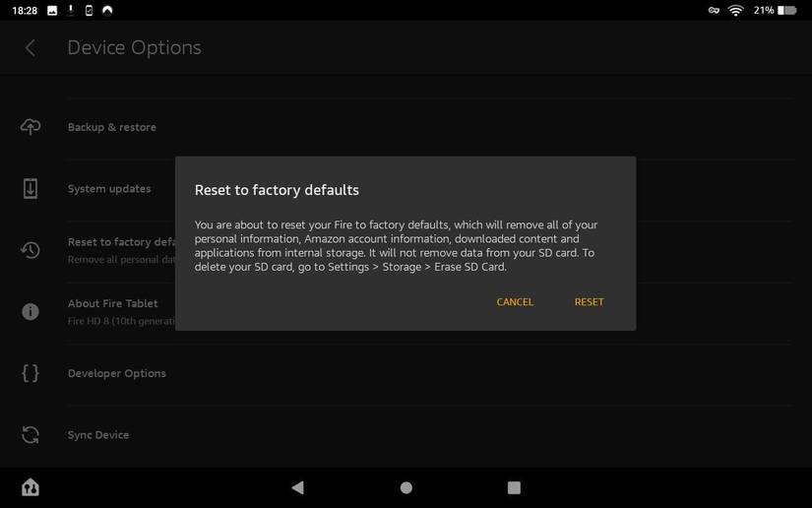
Task: Tap the RESET button in dialog
Action: pos(589,302)
